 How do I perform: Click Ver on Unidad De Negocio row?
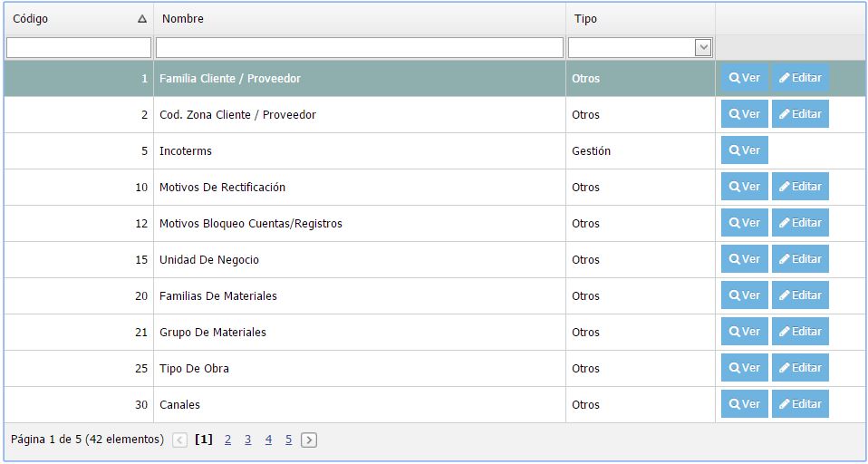click(744, 259)
